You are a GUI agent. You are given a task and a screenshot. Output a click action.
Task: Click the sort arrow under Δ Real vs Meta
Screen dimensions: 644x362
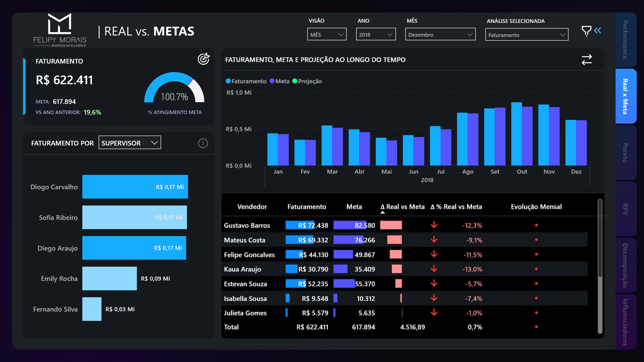382,212
